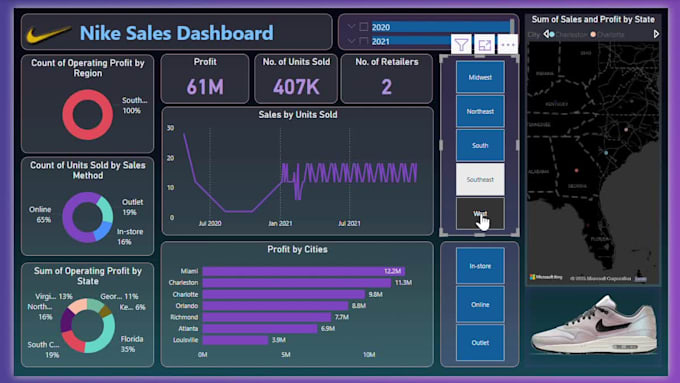Click the filter funnel icon on the region slicer
This screenshot has width=680, height=383.
point(461,45)
